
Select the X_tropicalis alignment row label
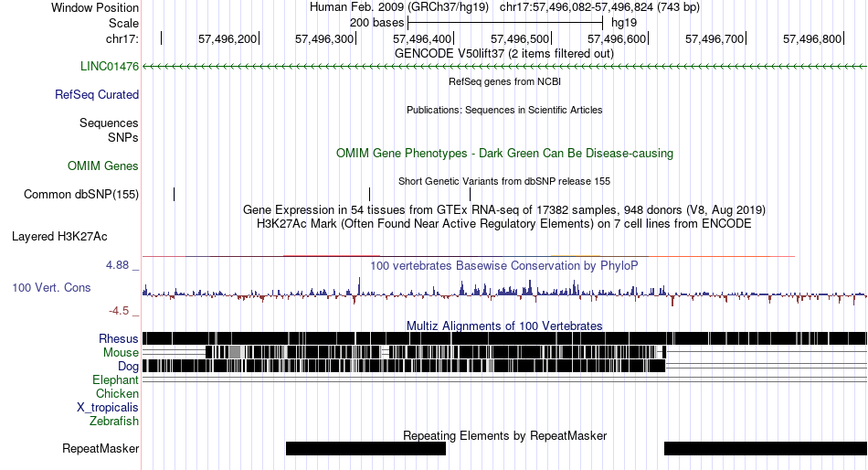108,408
